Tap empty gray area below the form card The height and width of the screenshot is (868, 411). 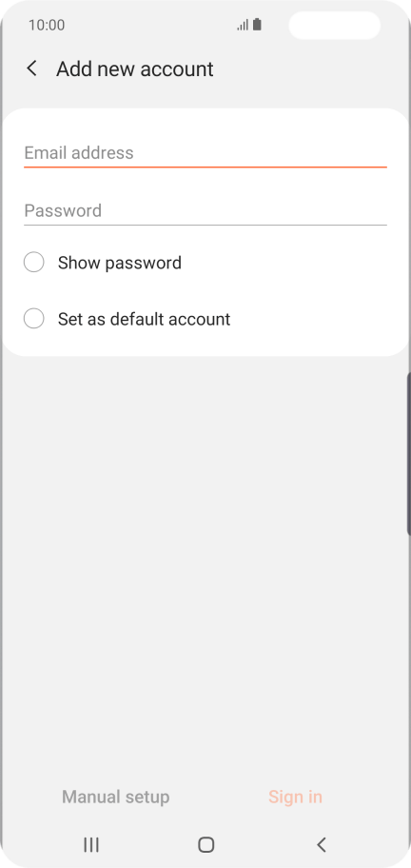tap(205, 554)
